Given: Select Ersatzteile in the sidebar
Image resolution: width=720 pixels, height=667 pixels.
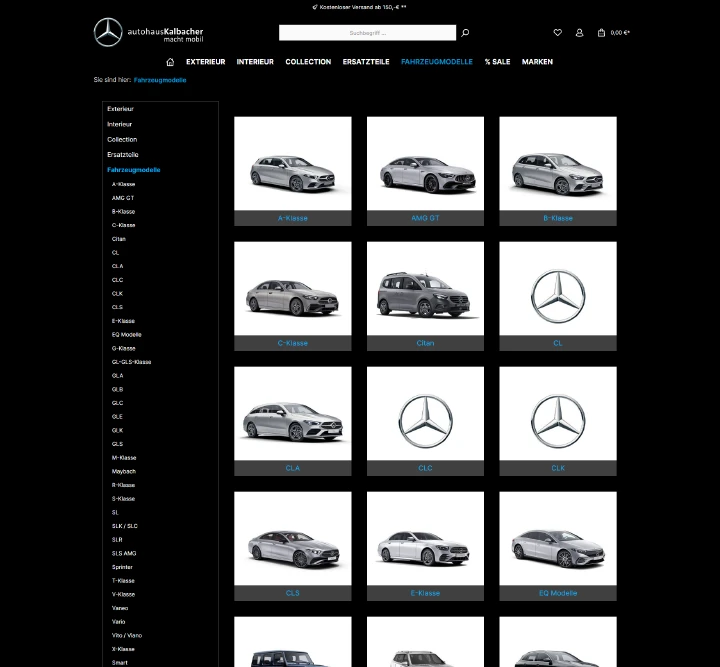Looking at the screenshot, I should (x=123, y=155).
